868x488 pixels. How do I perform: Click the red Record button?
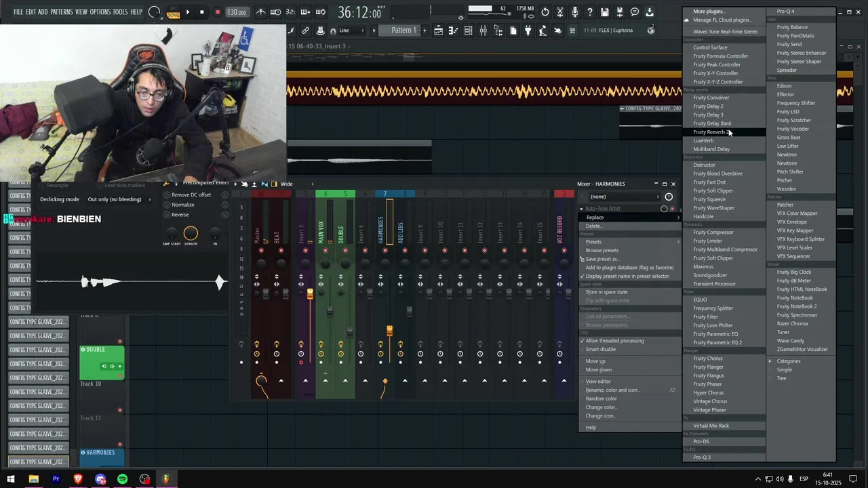tap(218, 12)
